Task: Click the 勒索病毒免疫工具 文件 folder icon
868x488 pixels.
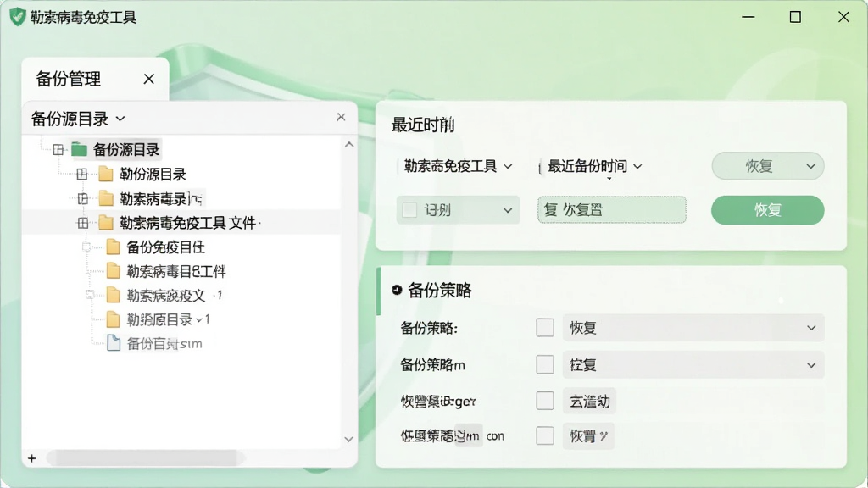Action: [106, 223]
